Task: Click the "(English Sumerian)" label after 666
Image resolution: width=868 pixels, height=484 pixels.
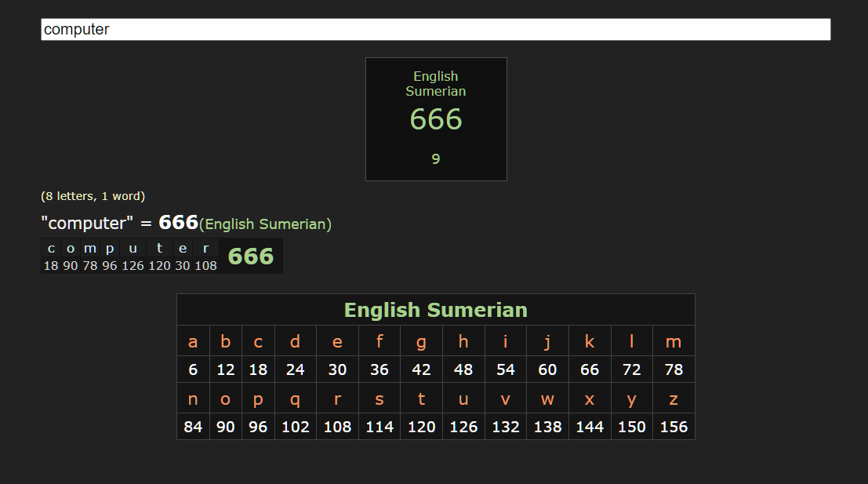Action: [265, 224]
